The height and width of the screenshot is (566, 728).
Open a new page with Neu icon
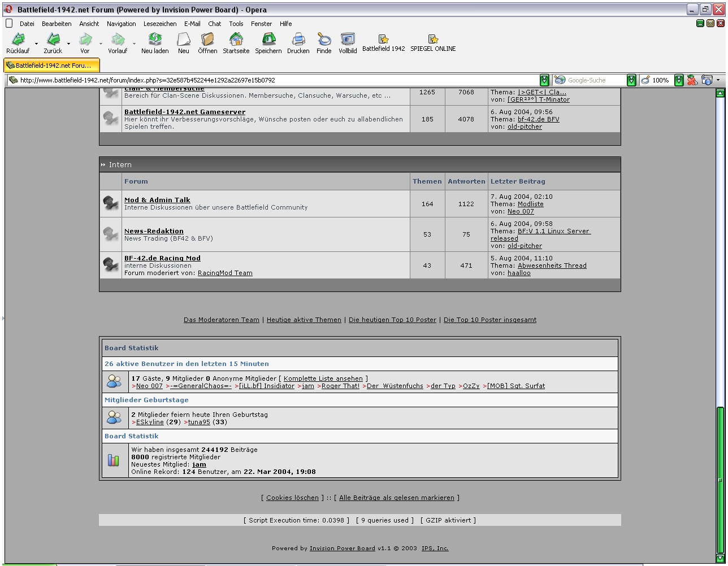point(184,39)
